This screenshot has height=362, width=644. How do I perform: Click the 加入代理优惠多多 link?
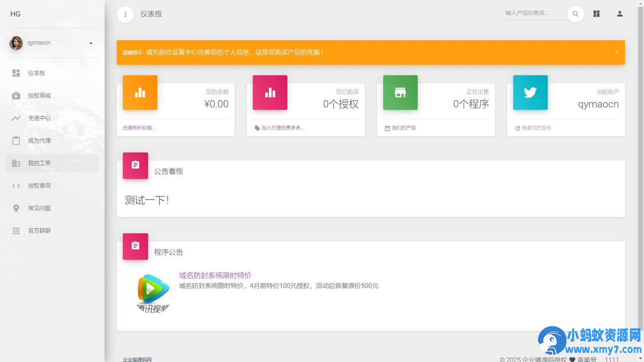(x=283, y=128)
